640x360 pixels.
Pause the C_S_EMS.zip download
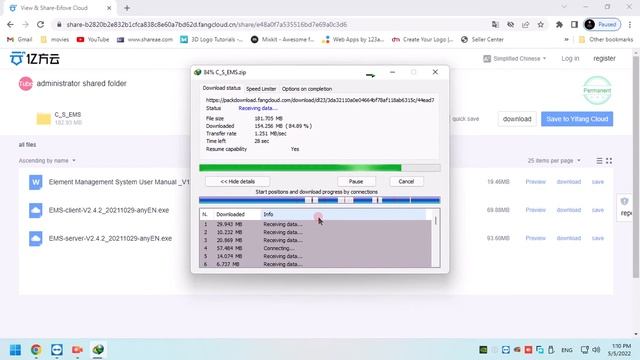356,181
